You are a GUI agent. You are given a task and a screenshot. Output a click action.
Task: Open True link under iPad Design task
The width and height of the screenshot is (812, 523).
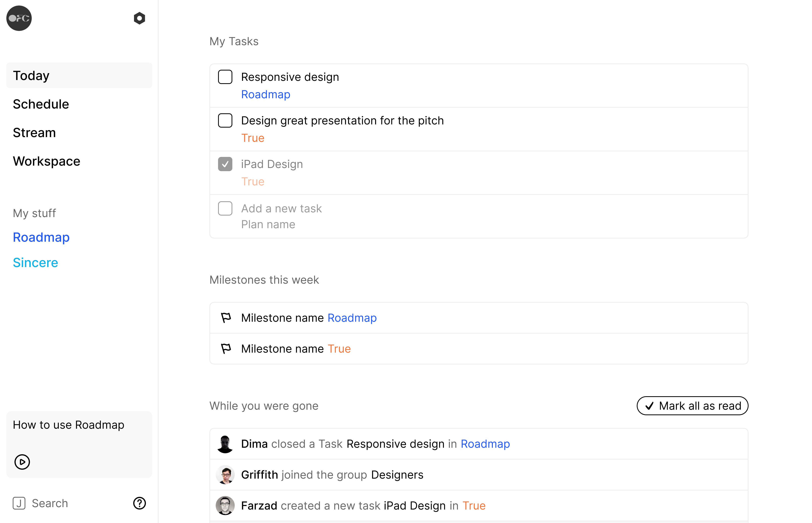[x=252, y=182]
